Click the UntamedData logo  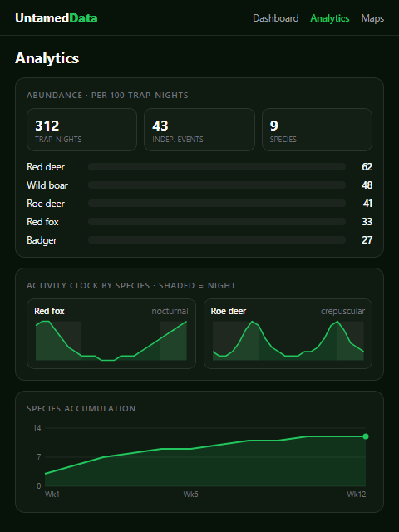coord(57,18)
